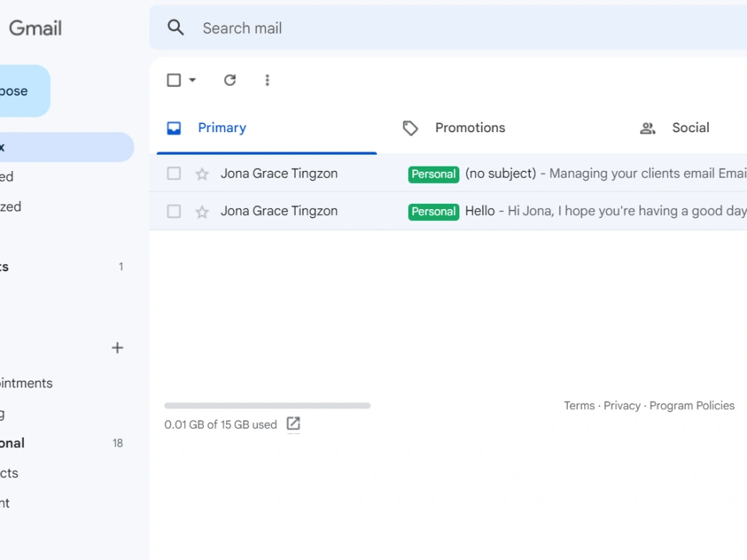747x560 pixels.
Task: Open the Terms link
Action: (x=580, y=405)
